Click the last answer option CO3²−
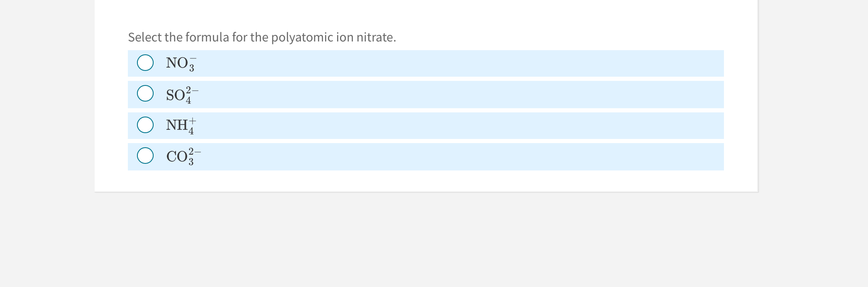 pos(374,156)
